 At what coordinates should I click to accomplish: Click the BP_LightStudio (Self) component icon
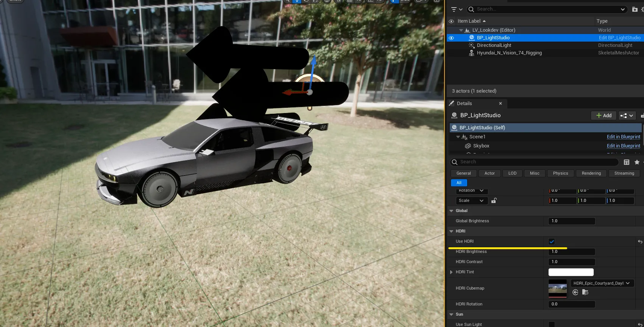454,128
